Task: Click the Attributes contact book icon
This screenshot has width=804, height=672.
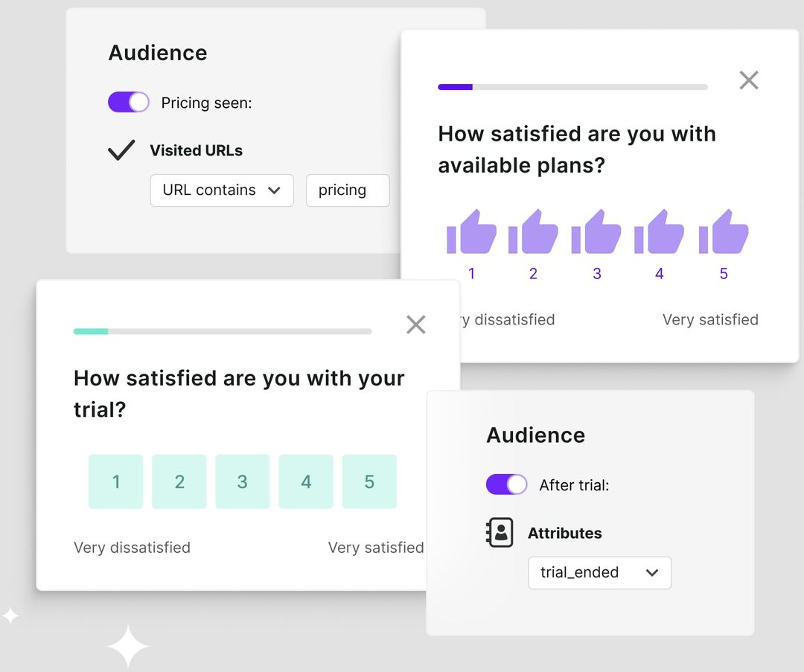Action: (500, 533)
